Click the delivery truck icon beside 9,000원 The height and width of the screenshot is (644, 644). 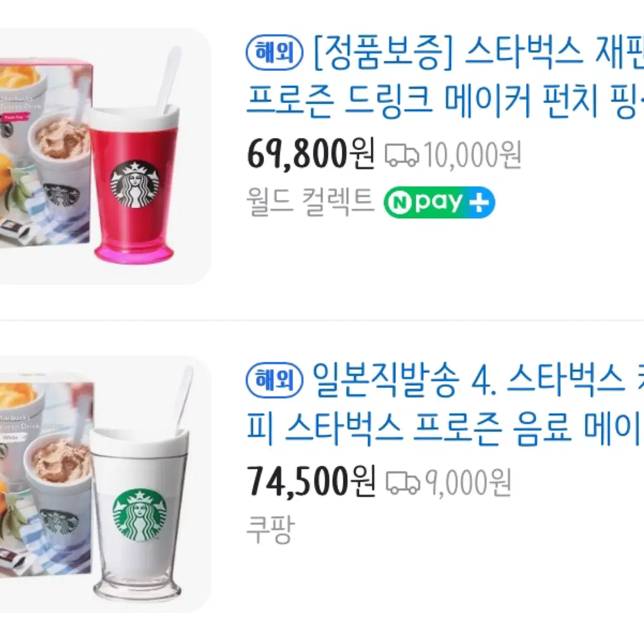tap(403, 482)
